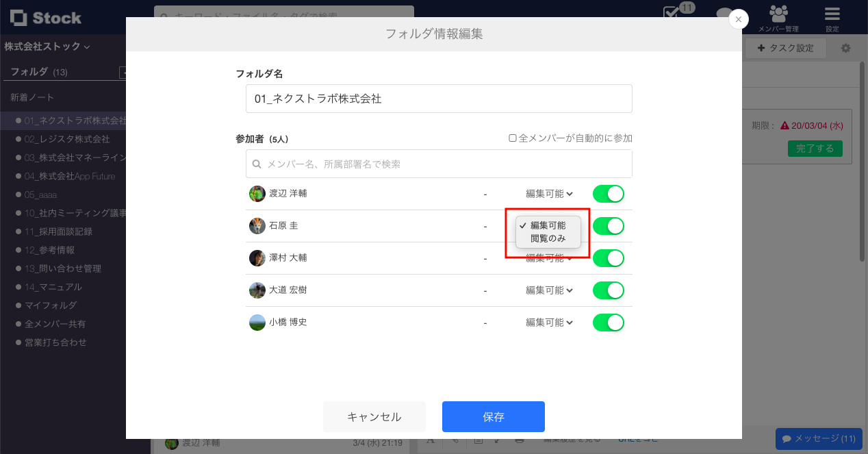Select 編集可能 in the permission menu
This screenshot has height=454, width=868.
click(548, 225)
